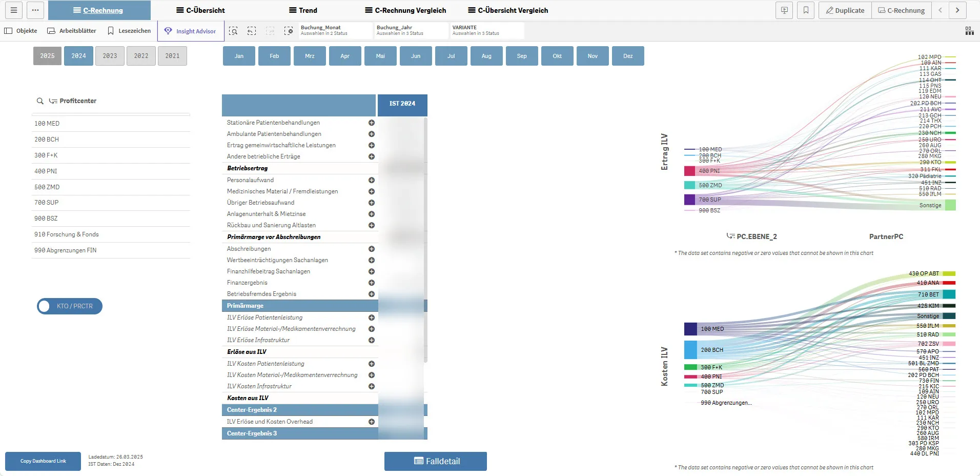Toggle month Jan filter
Image resolution: width=980 pixels, height=476 pixels.
[x=239, y=56]
